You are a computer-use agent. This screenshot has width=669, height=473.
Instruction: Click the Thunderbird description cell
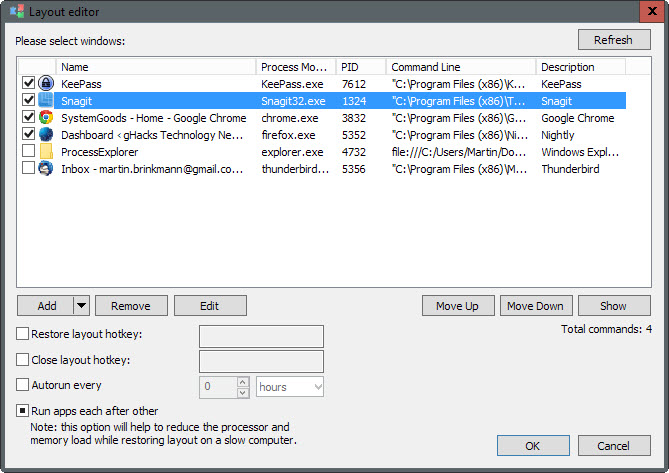click(570, 169)
